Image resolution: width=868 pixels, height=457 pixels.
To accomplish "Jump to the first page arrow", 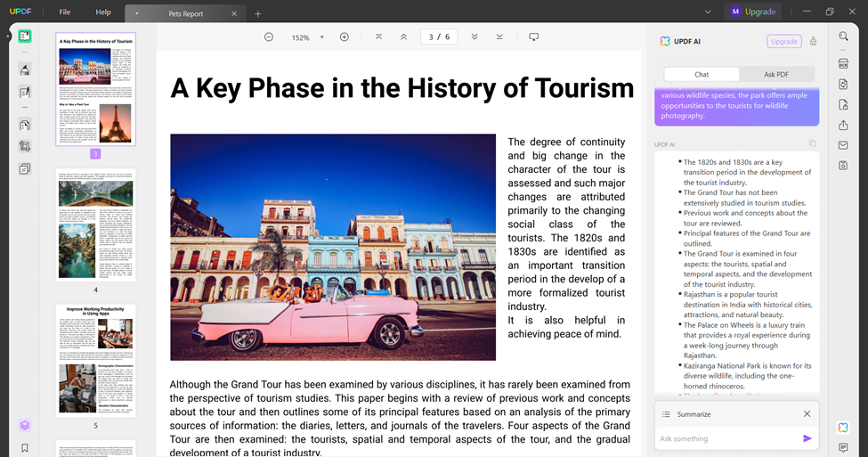I will [x=378, y=37].
